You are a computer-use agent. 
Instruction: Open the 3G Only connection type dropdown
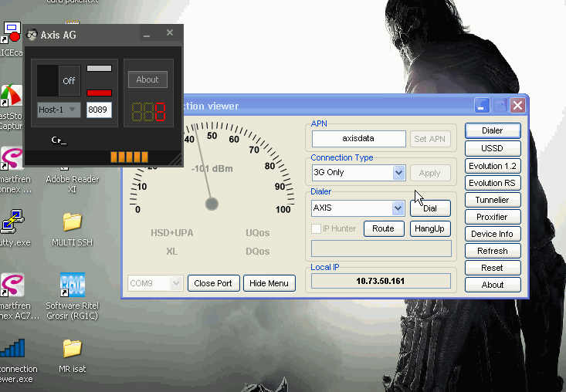pyautogui.click(x=398, y=173)
